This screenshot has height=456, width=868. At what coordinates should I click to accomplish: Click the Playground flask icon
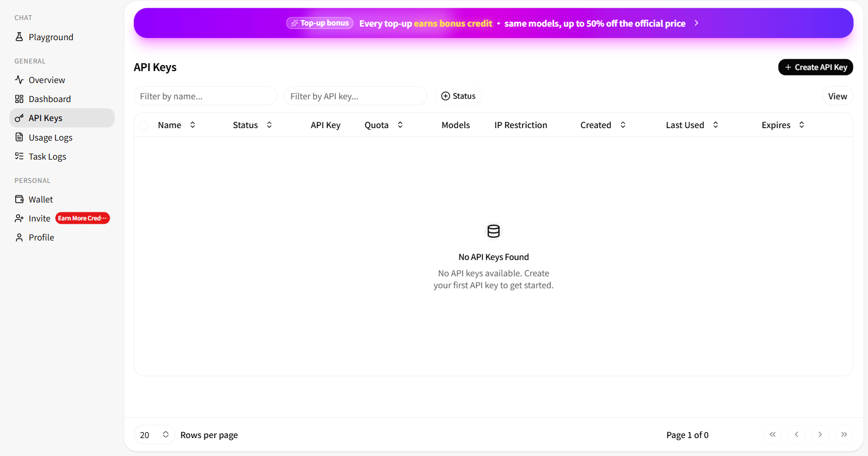[19, 37]
